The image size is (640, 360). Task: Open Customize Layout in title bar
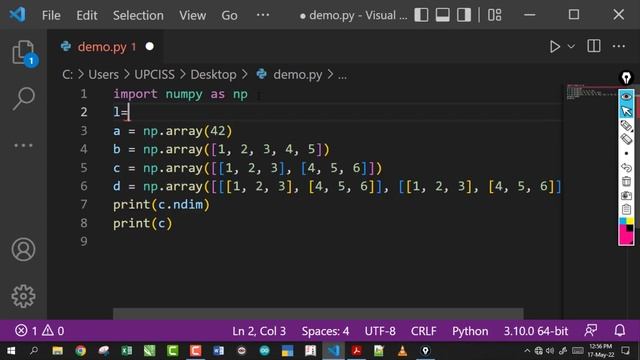(x=495, y=15)
